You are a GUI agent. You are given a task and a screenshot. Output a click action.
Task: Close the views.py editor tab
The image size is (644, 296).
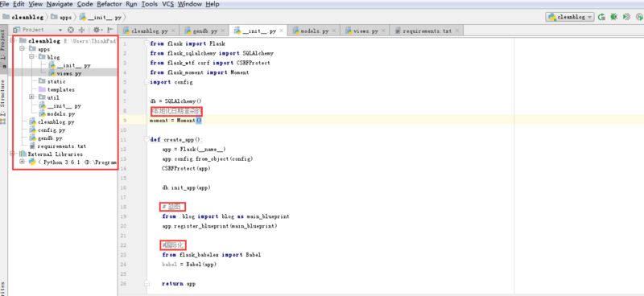[384, 31]
